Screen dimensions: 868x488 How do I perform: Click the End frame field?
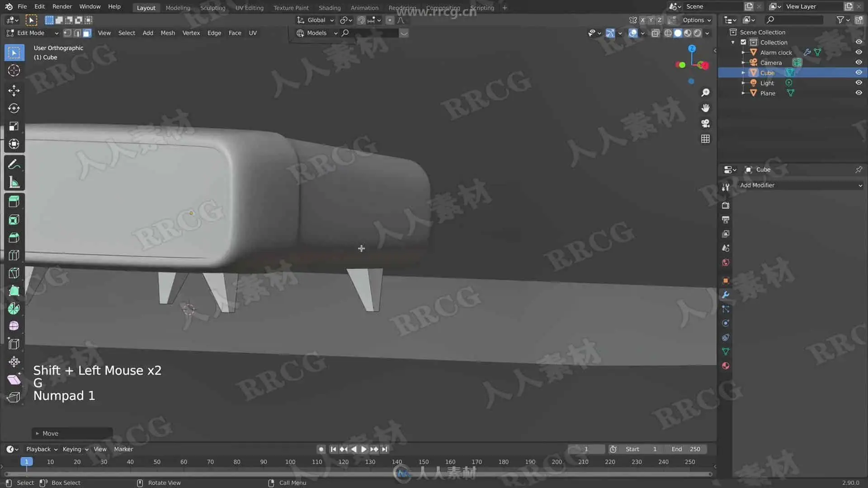click(685, 449)
